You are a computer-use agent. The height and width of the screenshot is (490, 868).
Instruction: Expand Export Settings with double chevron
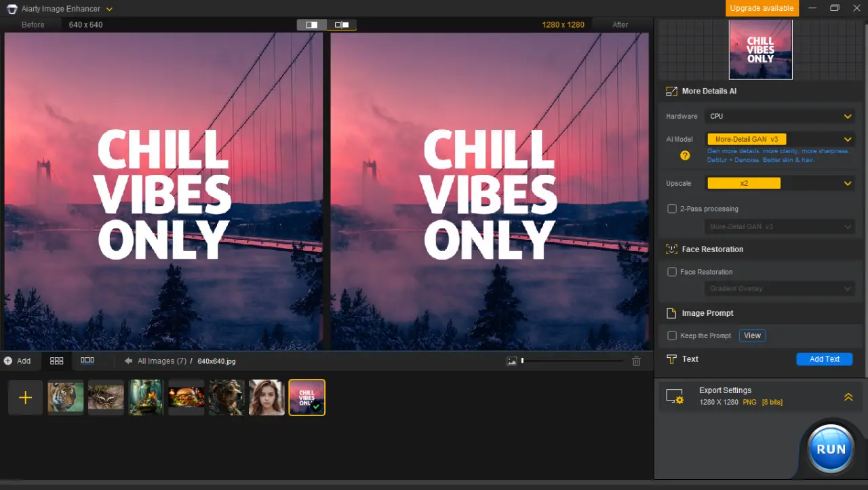point(848,397)
